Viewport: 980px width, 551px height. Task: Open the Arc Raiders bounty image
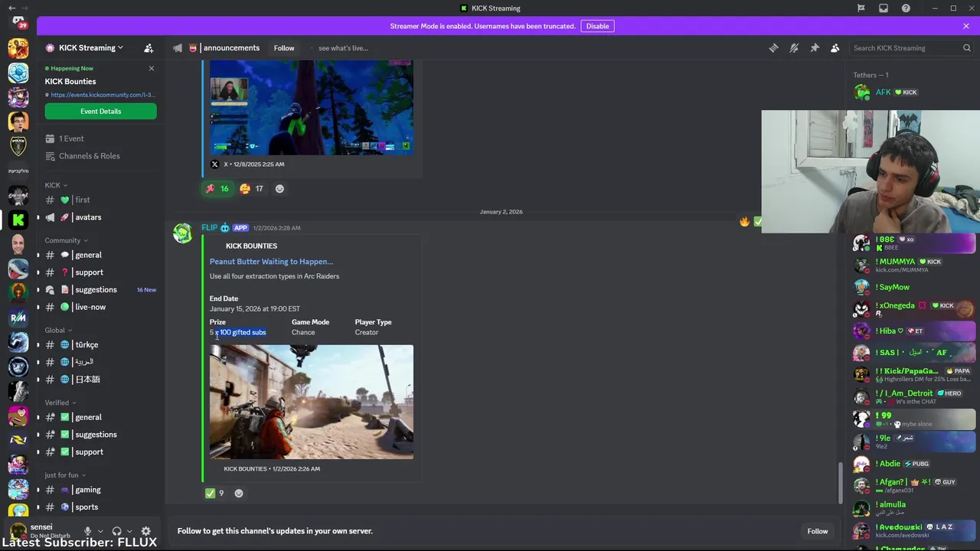coord(312,402)
